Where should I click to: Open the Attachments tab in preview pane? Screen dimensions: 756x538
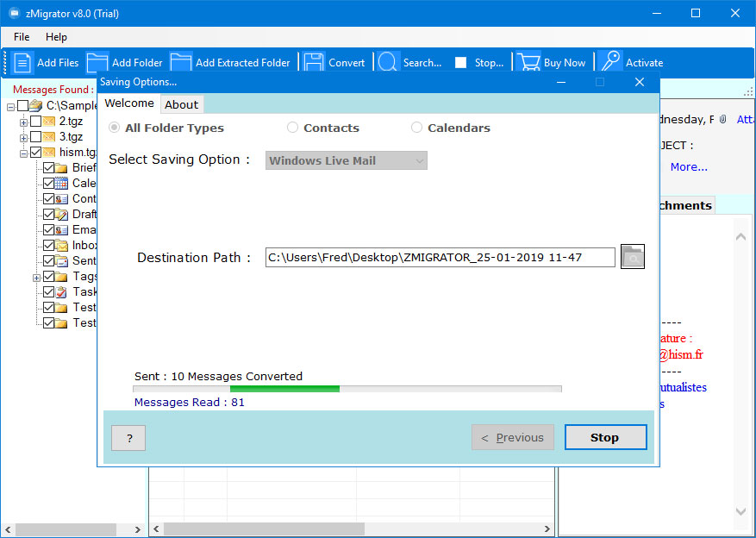[x=685, y=205]
